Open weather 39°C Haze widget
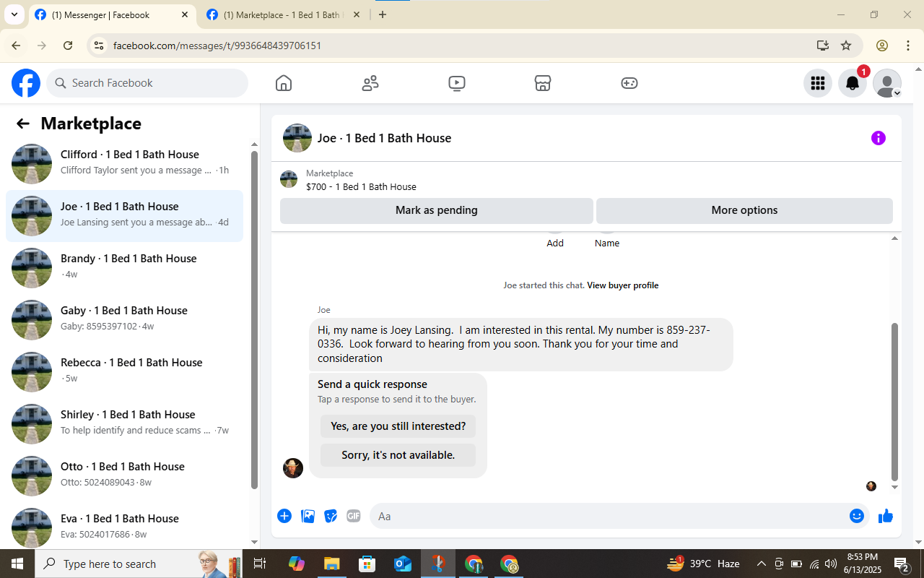The height and width of the screenshot is (578, 924). (704, 564)
